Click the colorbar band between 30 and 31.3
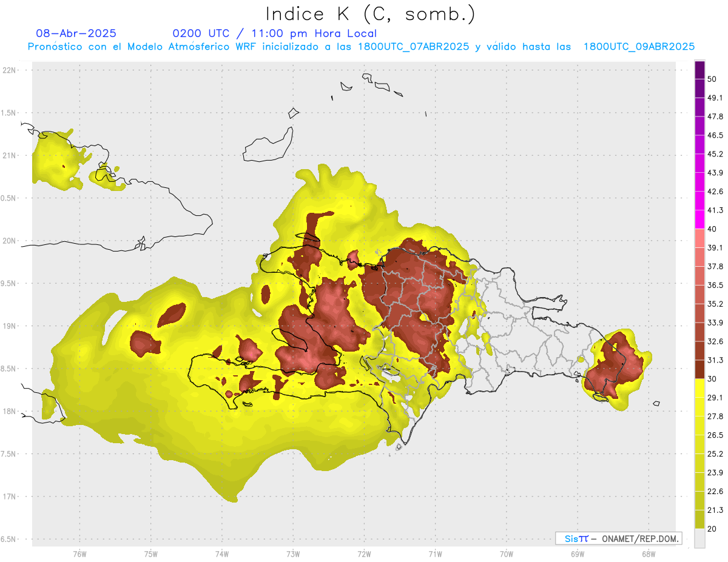 pos(699,369)
